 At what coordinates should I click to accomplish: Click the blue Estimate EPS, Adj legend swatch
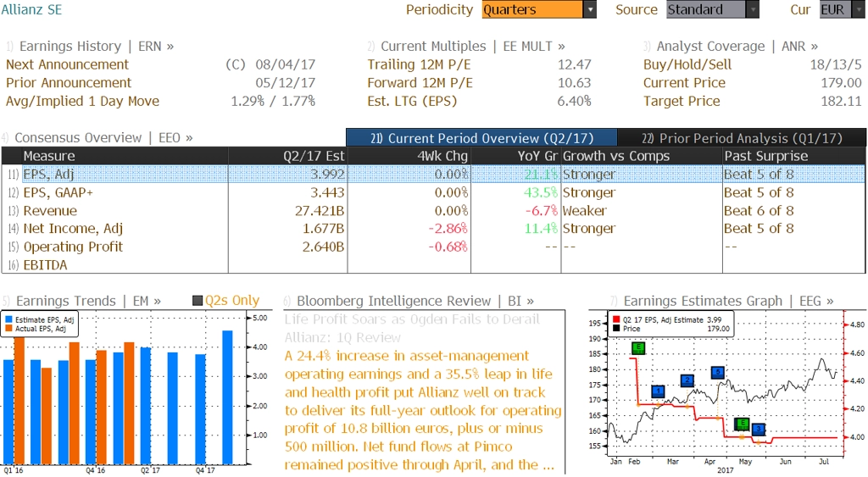tap(8, 320)
